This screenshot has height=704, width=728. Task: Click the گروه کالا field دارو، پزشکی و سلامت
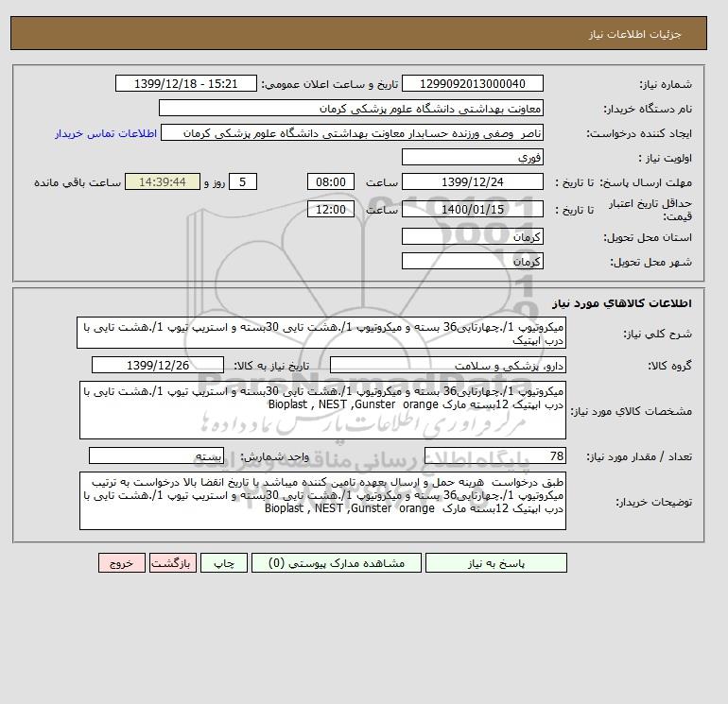click(x=447, y=365)
